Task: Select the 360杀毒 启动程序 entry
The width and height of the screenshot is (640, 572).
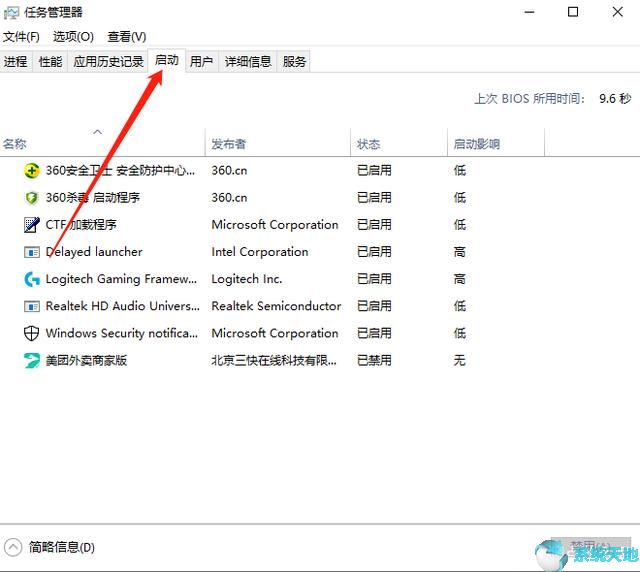Action: [x=93, y=198]
